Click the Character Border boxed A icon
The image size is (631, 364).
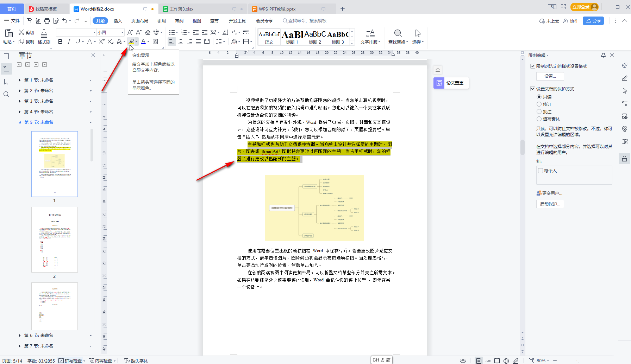155,41
